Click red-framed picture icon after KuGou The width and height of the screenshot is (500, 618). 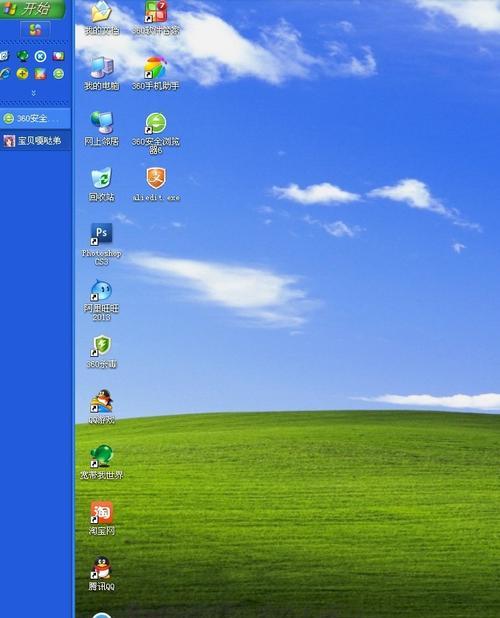point(58,56)
